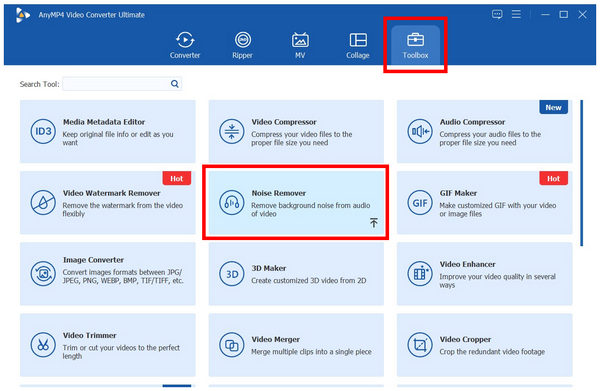Open Video Compressor title text
Viewport: 600px width, 391px height.
click(284, 122)
